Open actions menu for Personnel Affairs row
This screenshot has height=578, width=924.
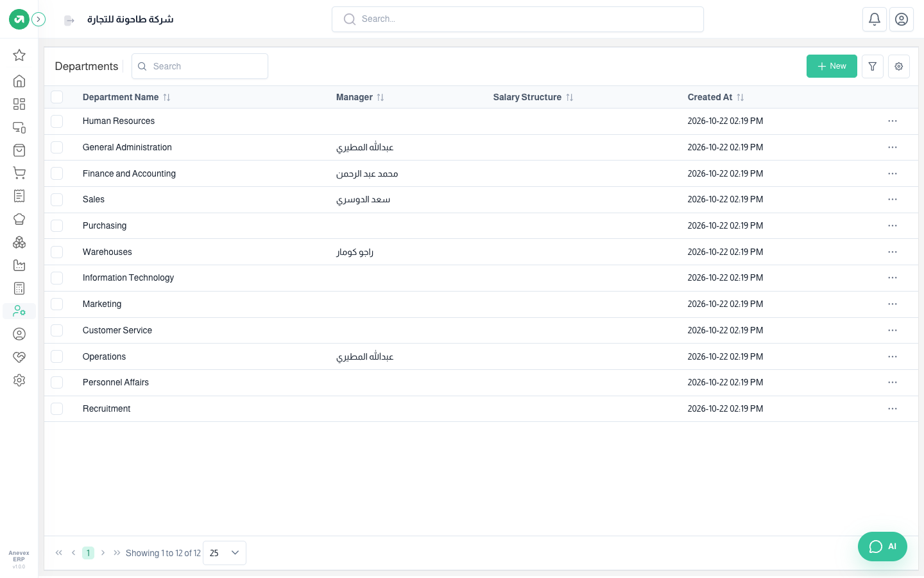[893, 382]
